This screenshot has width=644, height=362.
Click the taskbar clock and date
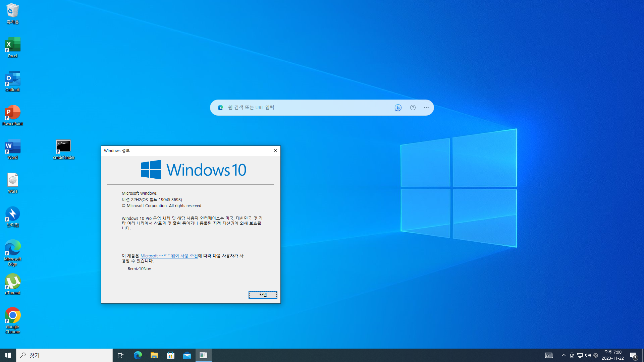pyautogui.click(x=613, y=355)
